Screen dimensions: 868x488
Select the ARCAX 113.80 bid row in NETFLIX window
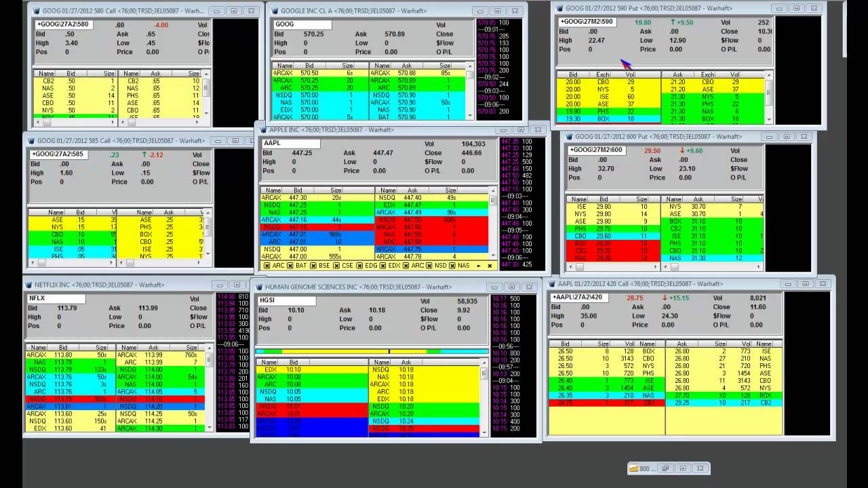pyautogui.click(x=71, y=355)
